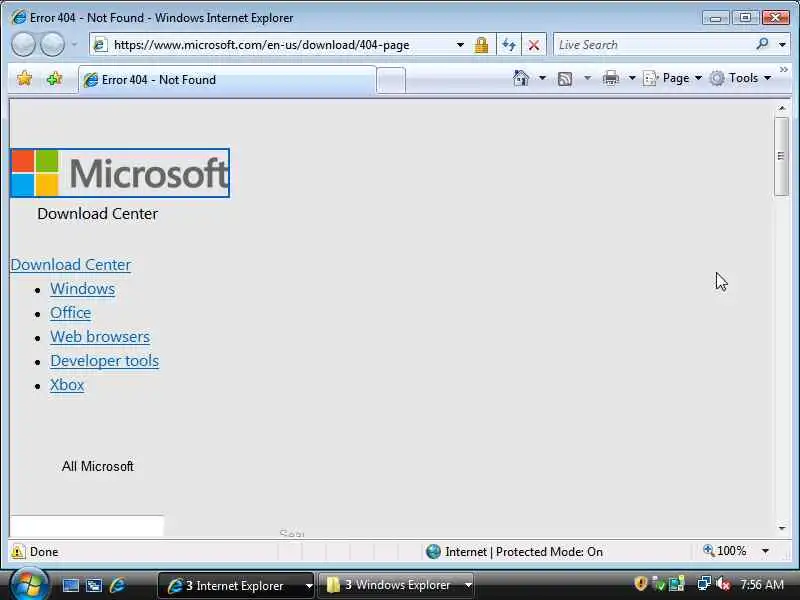The image size is (800, 600).
Task: Click the security lock icon
Action: (481, 45)
